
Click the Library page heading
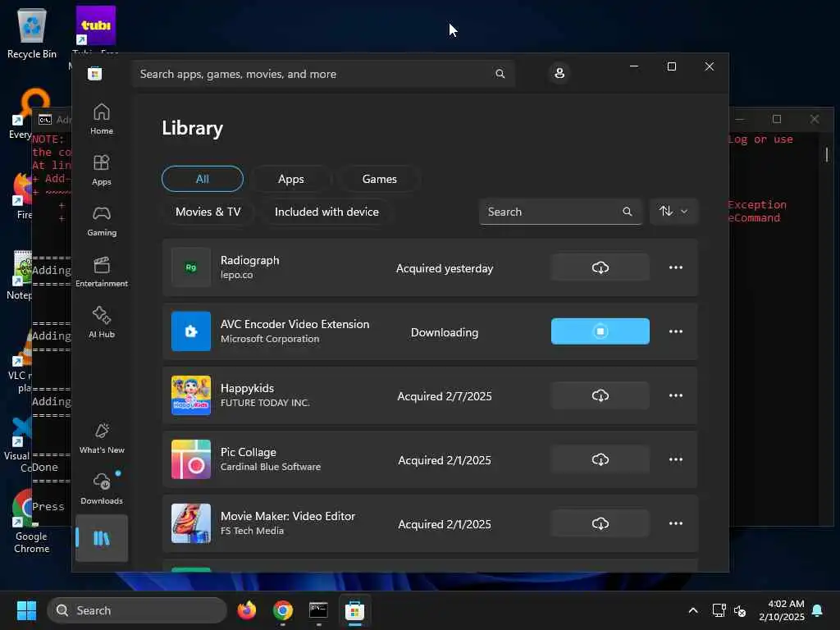[192, 128]
